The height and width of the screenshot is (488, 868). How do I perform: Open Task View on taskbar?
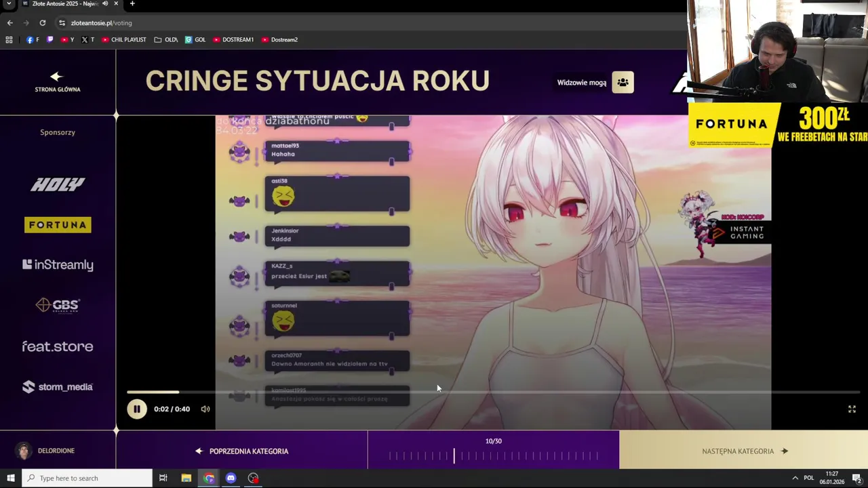coord(163,479)
